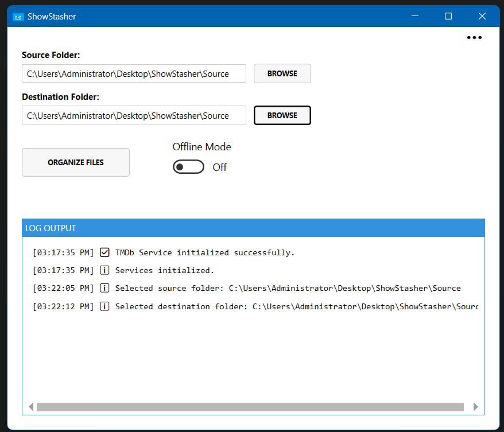The height and width of the screenshot is (432, 504).
Task: Start organizing with the Organize Files button
Action: coord(76,162)
